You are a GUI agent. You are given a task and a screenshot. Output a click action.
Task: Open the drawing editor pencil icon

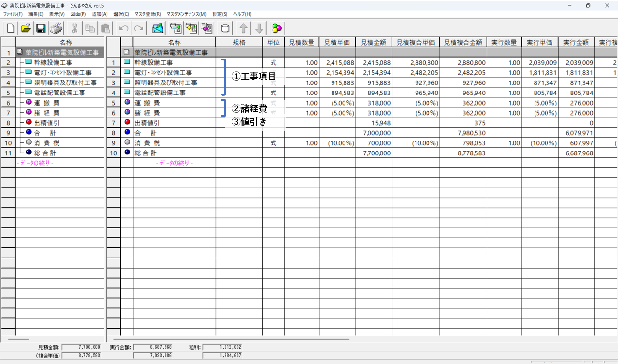click(x=157, y=28)
